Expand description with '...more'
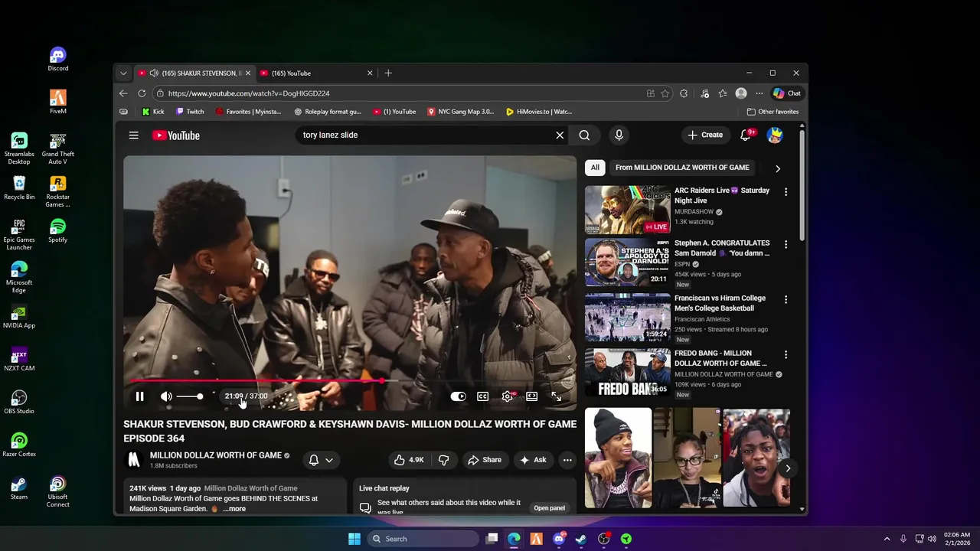Screen dimensions: 980x551 pyautogui.click(x=234, y=509)
